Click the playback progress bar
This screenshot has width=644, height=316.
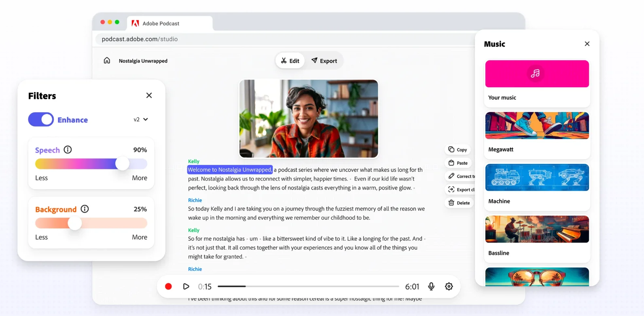(308, 287)
